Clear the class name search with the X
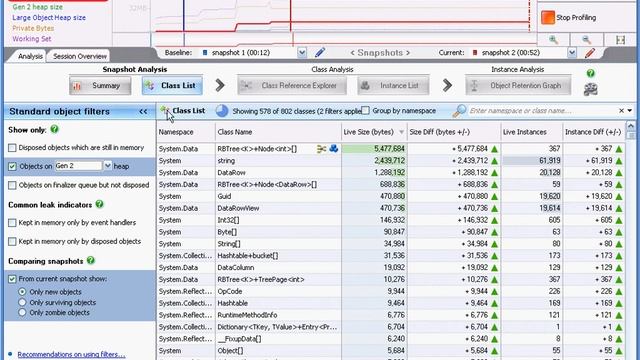640x360 pixels. pos(621,111)
